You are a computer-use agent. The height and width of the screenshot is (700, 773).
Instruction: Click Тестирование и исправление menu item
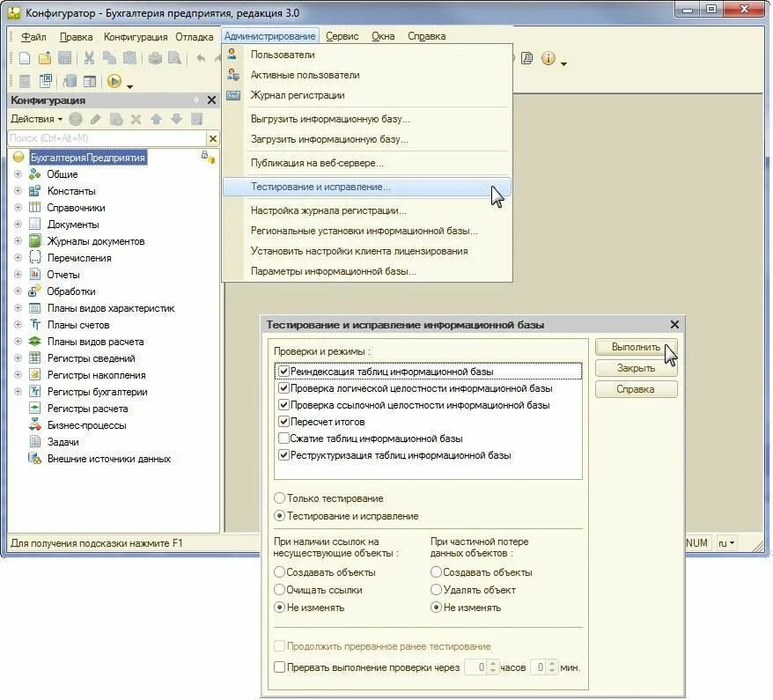coord(367,187)
